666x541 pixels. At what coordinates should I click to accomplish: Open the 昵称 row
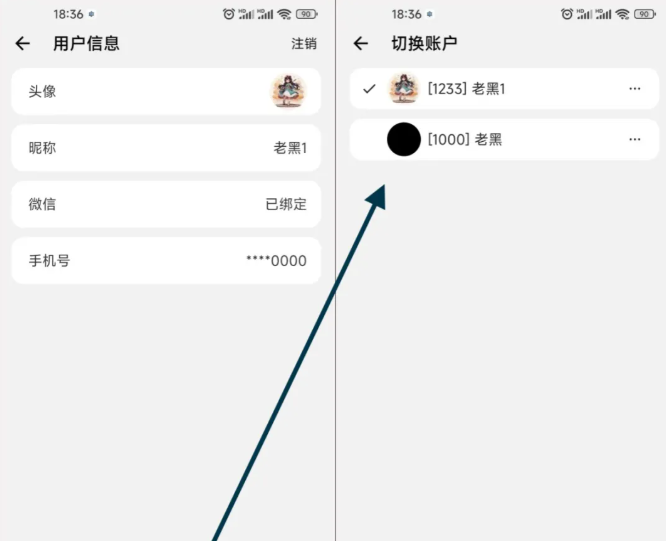coord(166,148)
